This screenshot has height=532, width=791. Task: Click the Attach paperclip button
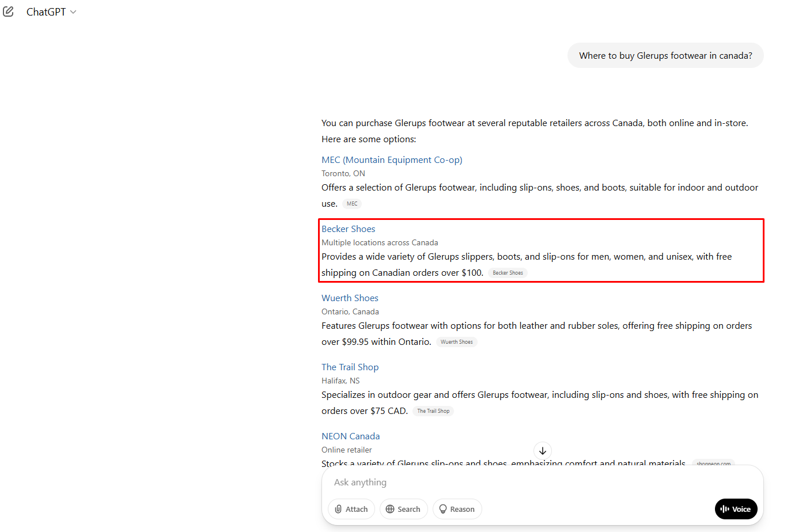point(351,509)
